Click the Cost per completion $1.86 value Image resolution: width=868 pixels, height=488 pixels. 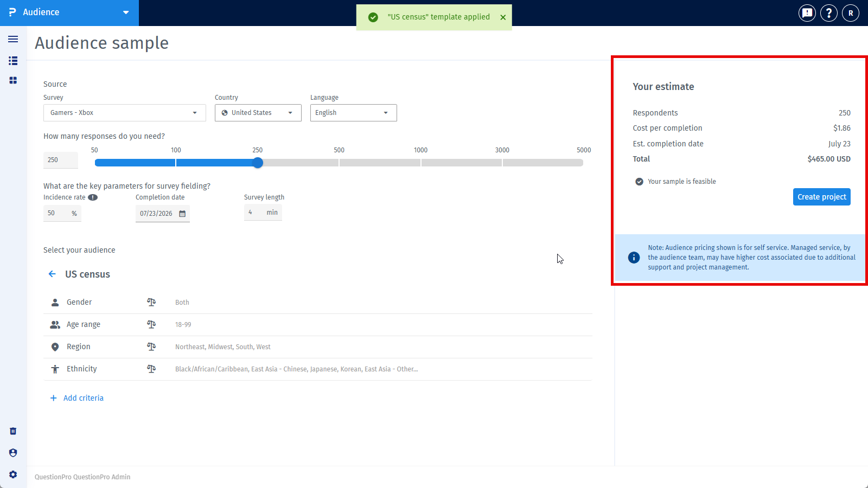842,128
